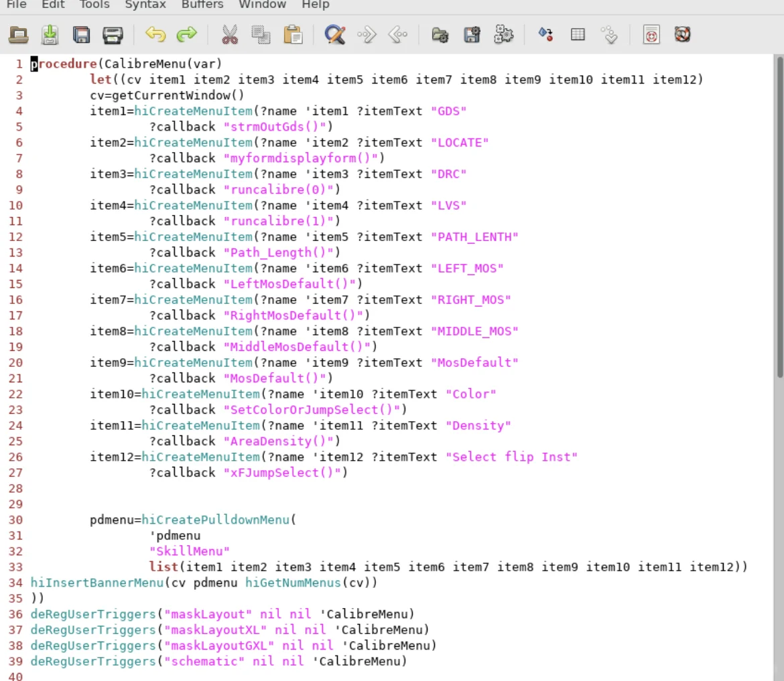784x681 pixels.
Task: Open Find and Replace magnifier icon
Action: click(x=334, y=35)
